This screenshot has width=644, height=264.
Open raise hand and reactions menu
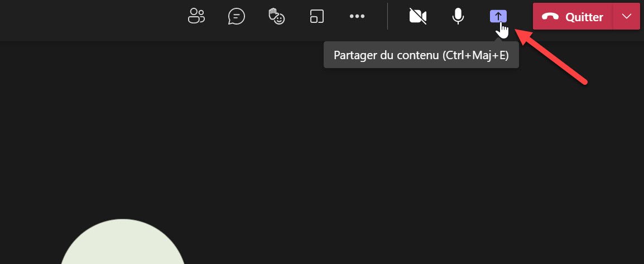point(276,17)
